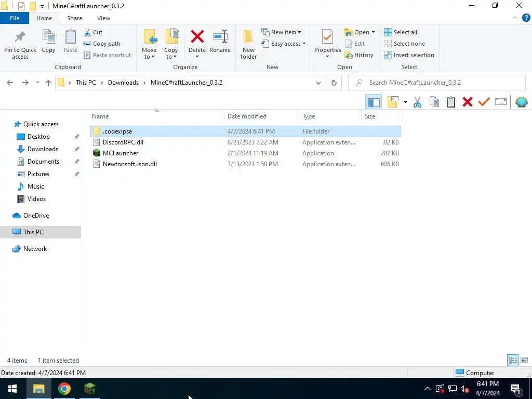
Task: Click Copy path in Clipboard group
Action: point(102,44)
